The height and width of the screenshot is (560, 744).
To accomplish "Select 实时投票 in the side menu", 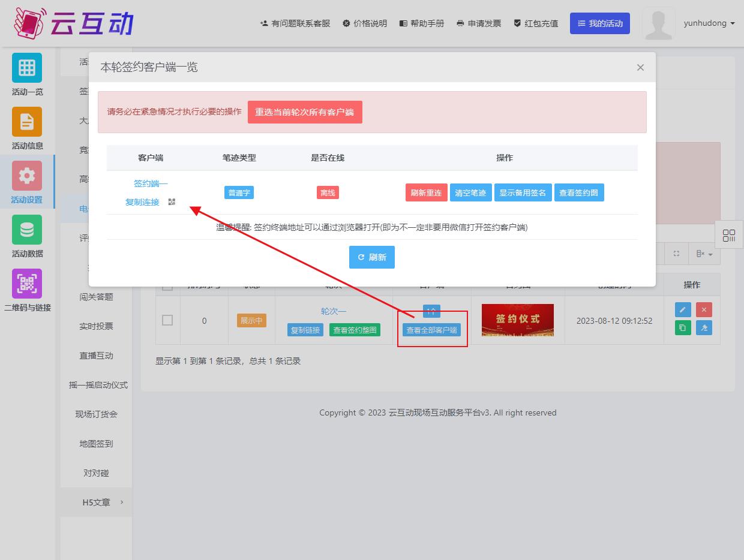I will (96, 326).
